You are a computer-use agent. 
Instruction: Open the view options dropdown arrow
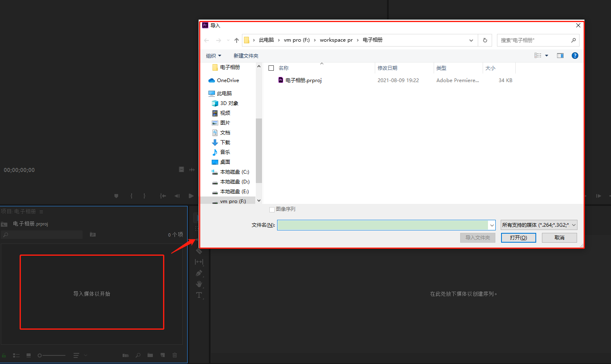pos(547,56)
